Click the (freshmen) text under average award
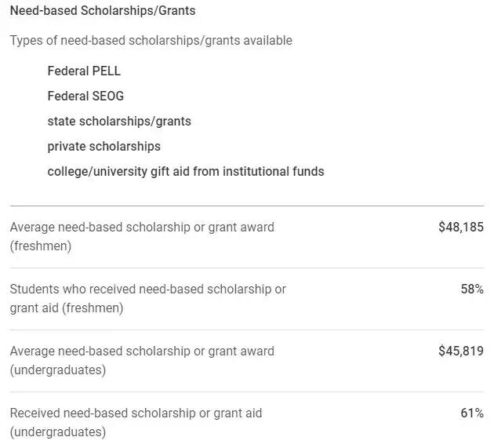Screen dimensions: 494x448 [x=41, y=246]
